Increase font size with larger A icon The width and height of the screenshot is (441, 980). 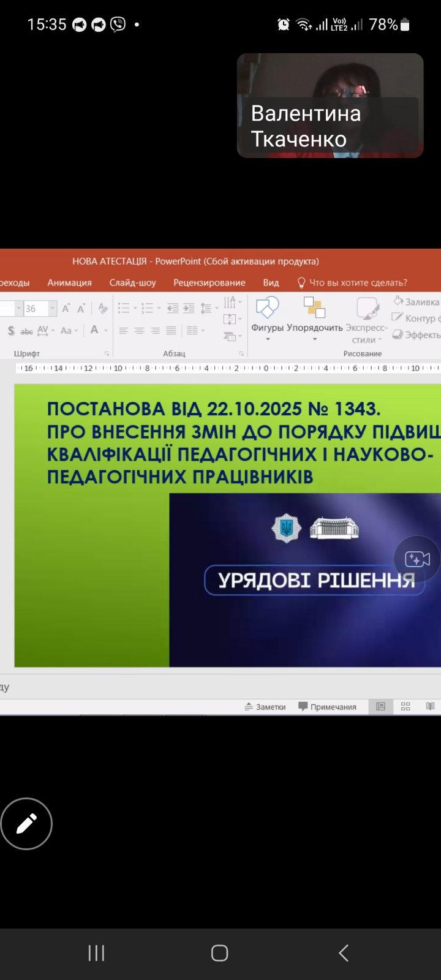(66, 309)
